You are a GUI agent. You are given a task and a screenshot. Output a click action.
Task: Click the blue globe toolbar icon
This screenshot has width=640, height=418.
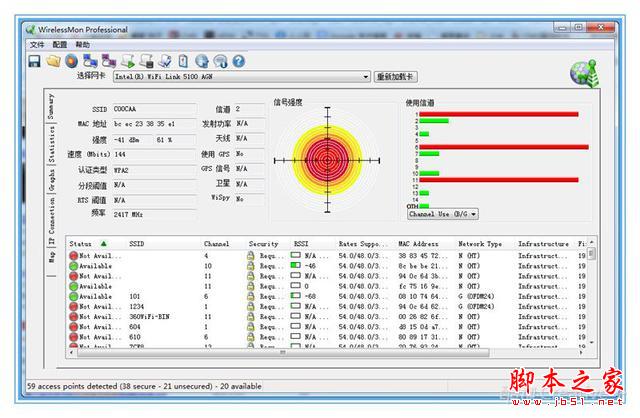202,61
